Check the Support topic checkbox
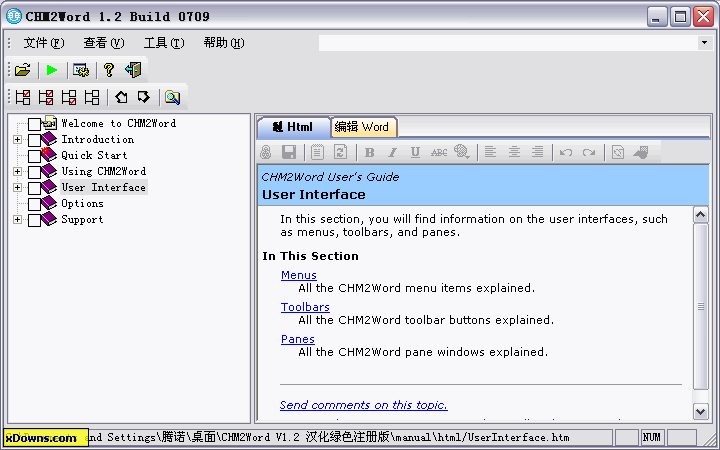 (34, 220)
